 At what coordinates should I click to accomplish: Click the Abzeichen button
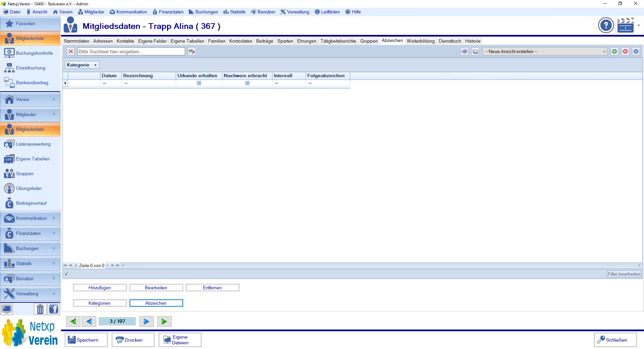(x=156, y=303)
